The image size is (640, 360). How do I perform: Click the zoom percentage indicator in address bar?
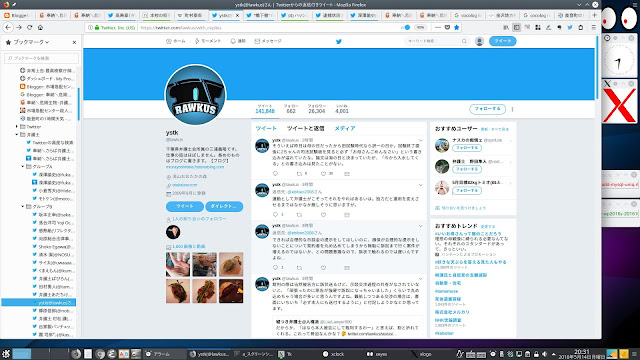[x=420, y=27]
